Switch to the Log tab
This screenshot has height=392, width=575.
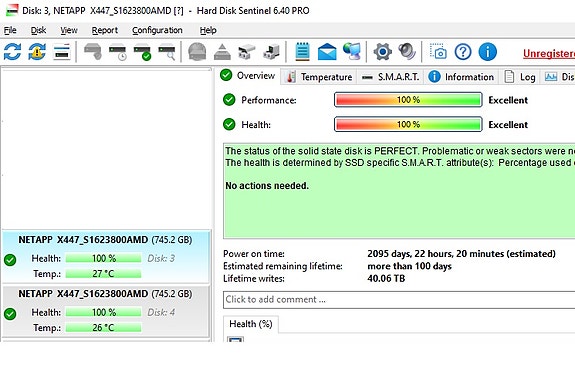click(520, 77)
